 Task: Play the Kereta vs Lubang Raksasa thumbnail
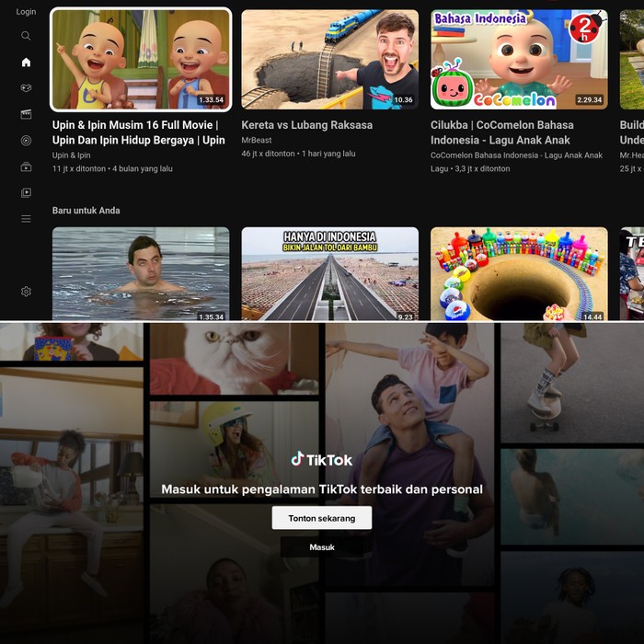[329, 60]
